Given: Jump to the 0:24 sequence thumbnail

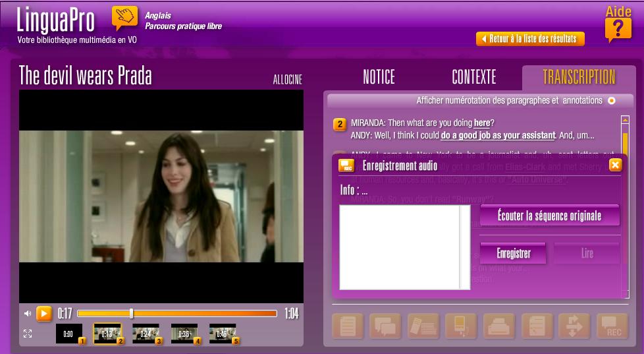Looking at the screenshot, I should pyautogui.click(x=146, y=334).
